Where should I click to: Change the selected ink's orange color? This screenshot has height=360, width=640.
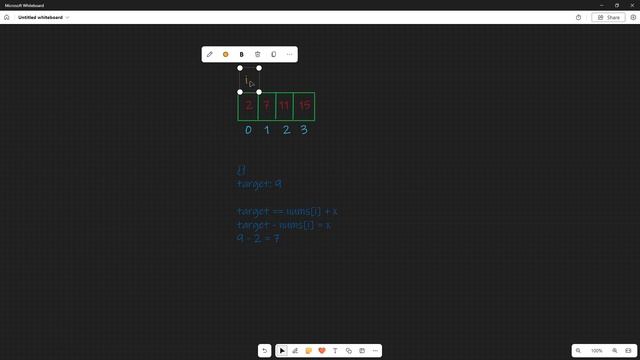[x=226, y=54]
